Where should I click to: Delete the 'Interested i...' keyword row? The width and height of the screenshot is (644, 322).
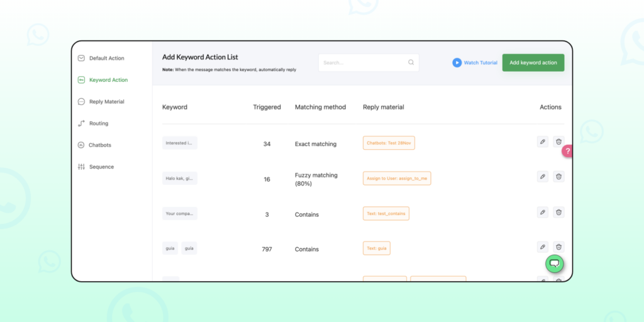pyautogui.click(x=558, y=142)
